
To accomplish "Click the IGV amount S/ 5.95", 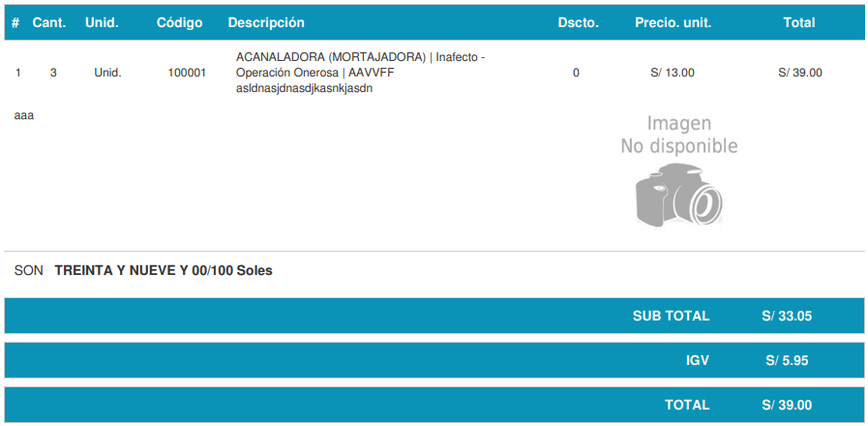I will click(787, 360).
